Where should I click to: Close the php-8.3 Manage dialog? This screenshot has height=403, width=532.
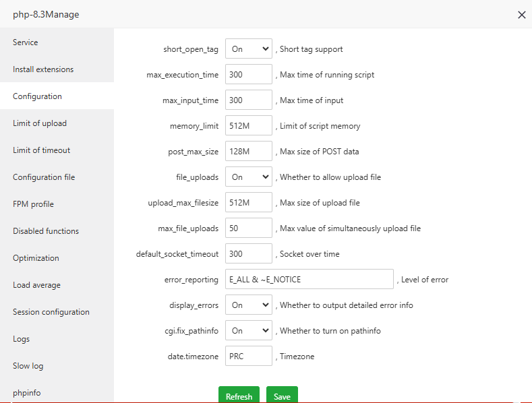tap(521, 15)
